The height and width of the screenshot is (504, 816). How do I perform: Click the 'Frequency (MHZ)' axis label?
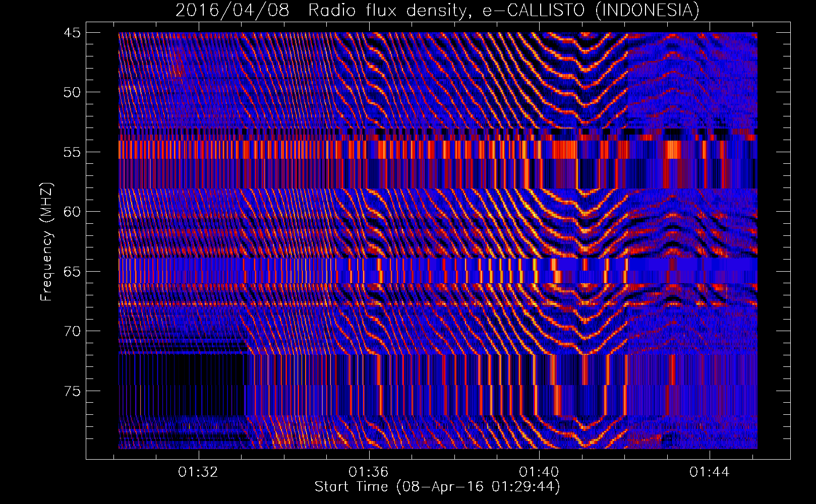pyautogui.click(x=46, y=242)
